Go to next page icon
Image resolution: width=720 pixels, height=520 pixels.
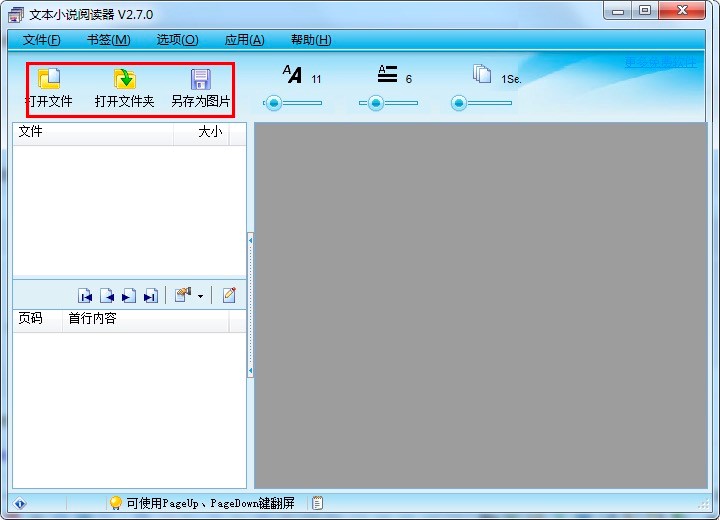pos(129,296)
